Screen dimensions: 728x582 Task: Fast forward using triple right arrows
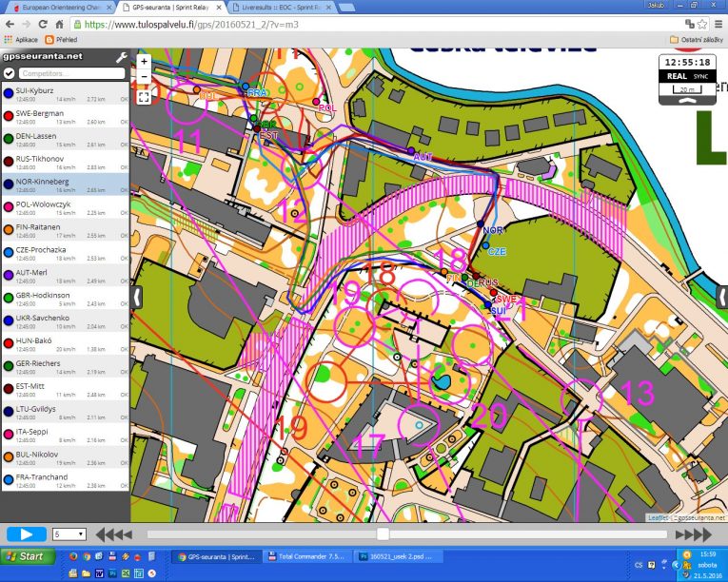[694, 534]
